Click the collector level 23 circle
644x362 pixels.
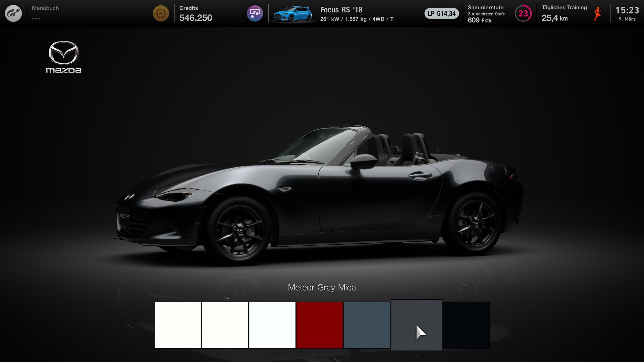point(523,13)
